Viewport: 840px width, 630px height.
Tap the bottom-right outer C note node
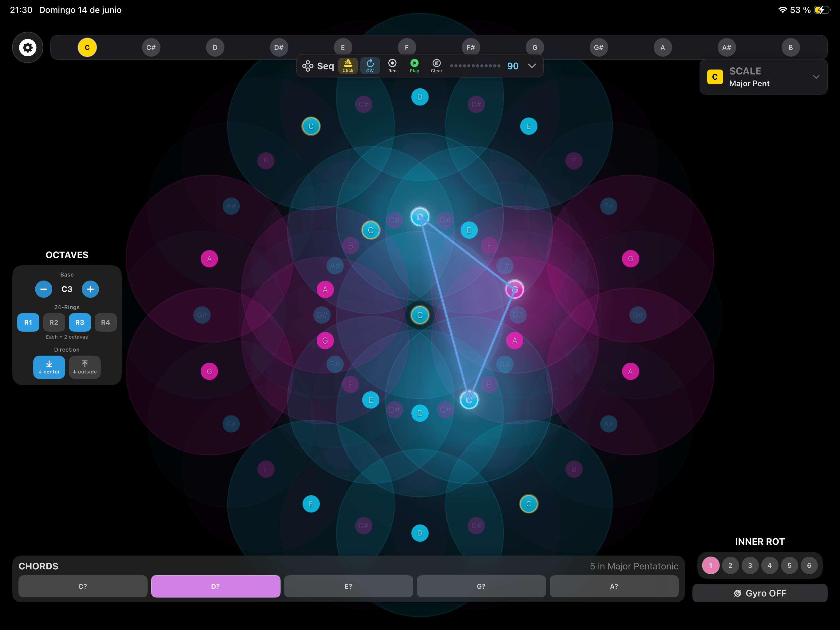tap(529, 504)
